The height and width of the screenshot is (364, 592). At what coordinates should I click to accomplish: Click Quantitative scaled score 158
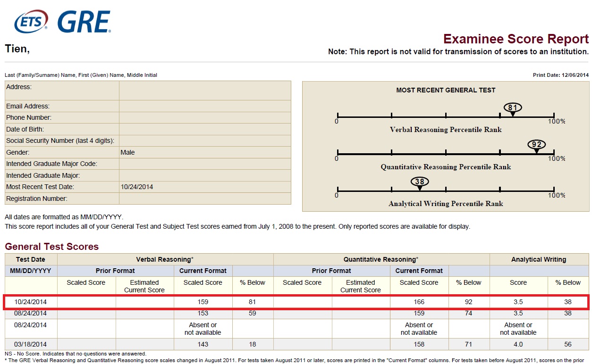(419, 344)
